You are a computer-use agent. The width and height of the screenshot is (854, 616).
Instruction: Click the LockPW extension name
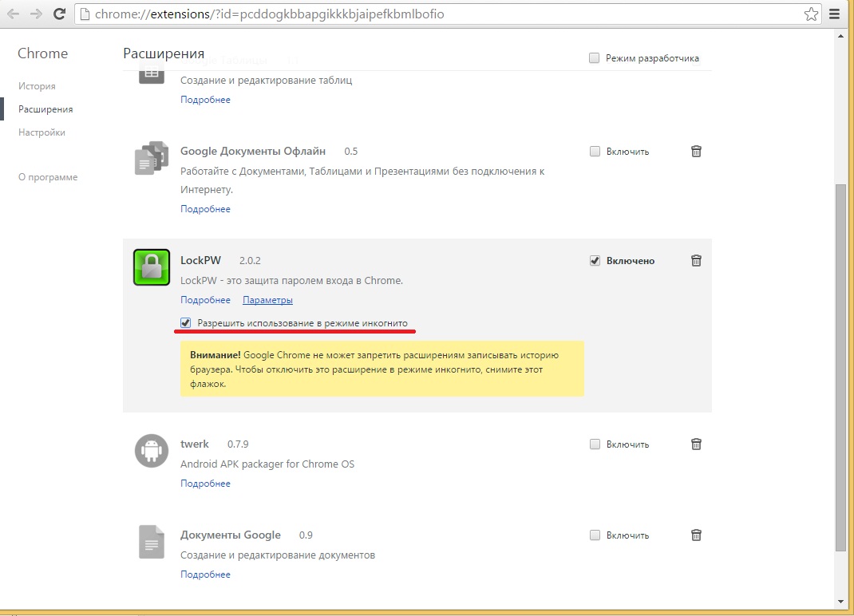[x=200, y=260]
